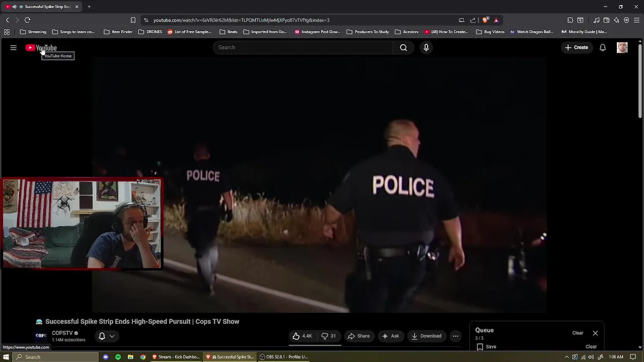The image size is (644, 362).
Task: Open the Morality Guide bookmark
Action: tap(584, 32)
